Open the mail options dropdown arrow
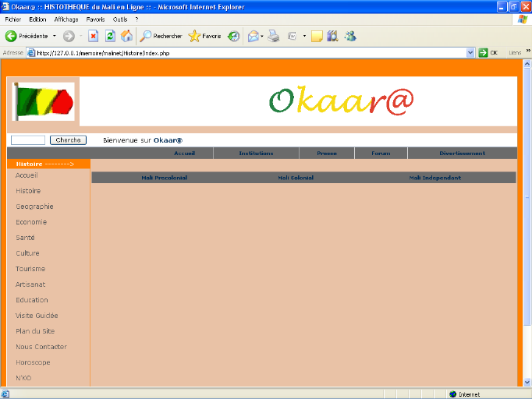Screen dimensions: 532x399 262,36
